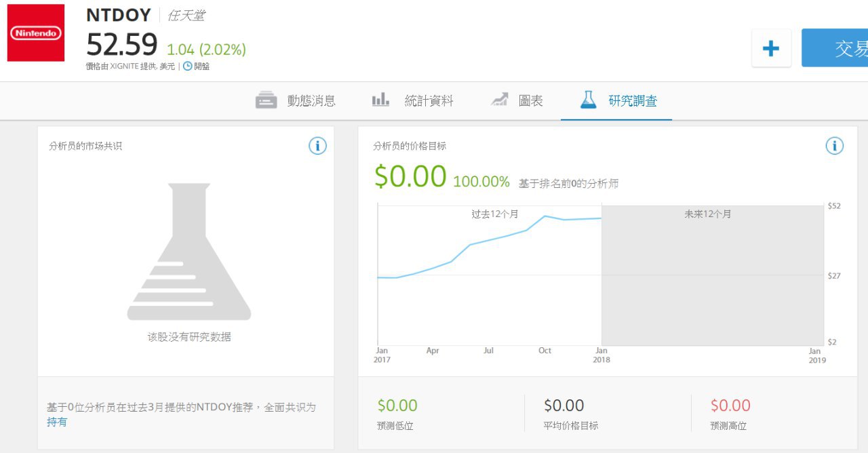This screenshot has width=868, height=453.
Task: Open the 持有 consensus link
Action: tap(57, 422)
